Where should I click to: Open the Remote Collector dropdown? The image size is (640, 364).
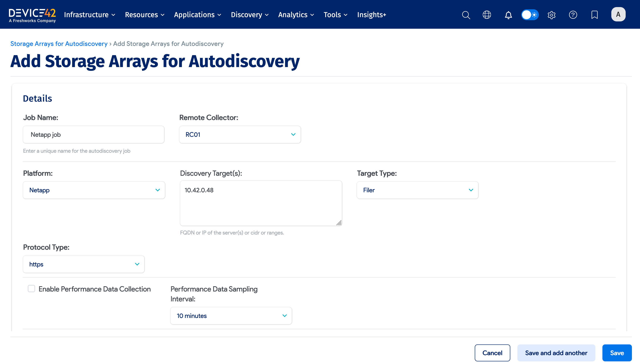[240, 135]
